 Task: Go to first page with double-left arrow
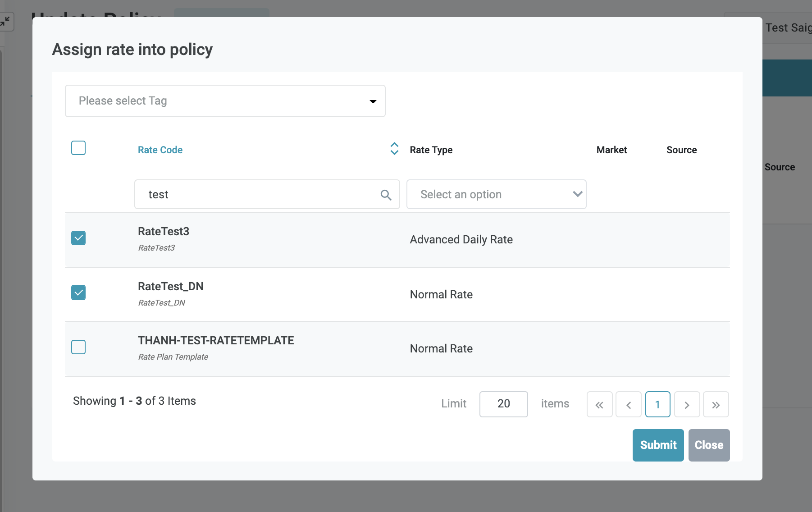pos(599,405)
